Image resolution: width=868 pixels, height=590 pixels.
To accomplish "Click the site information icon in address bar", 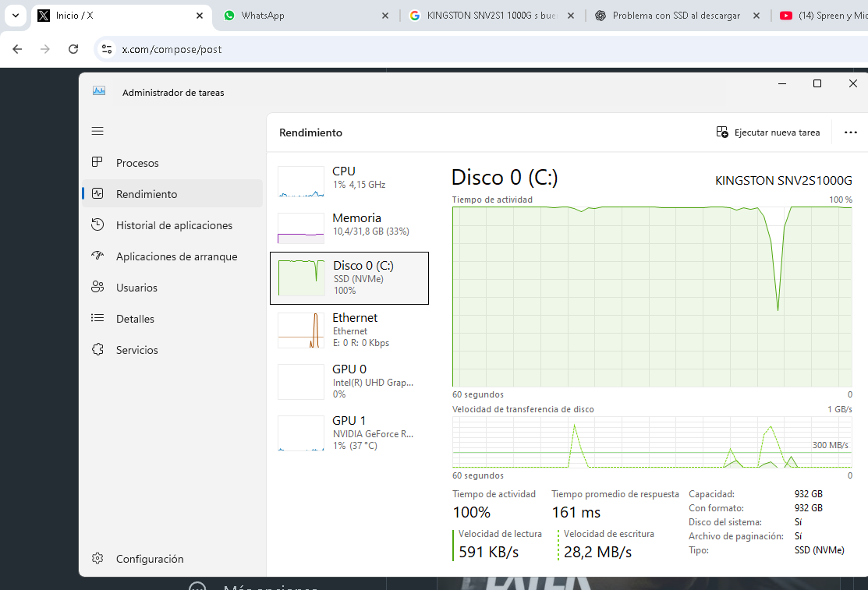I will click(x=107, y=49).
